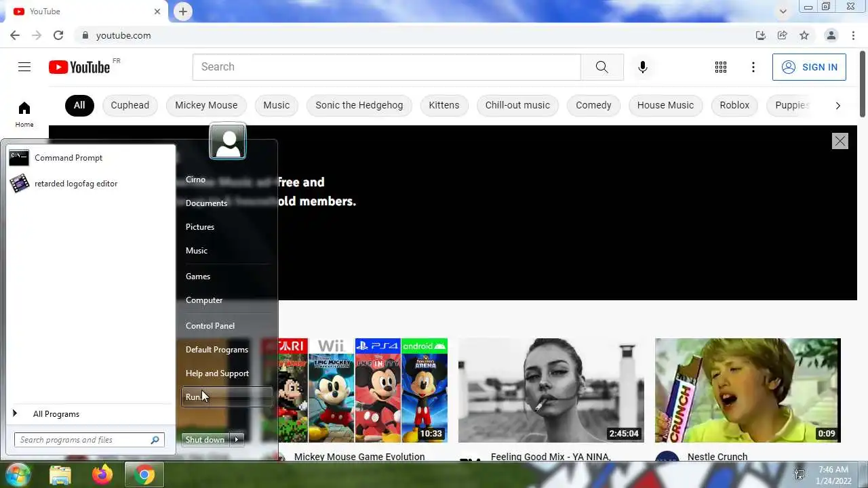Expand Shut down options arrow

point(237,439)
